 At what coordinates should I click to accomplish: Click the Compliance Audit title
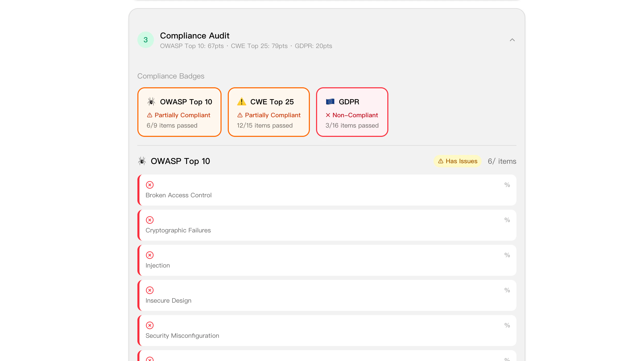(194, 36)
